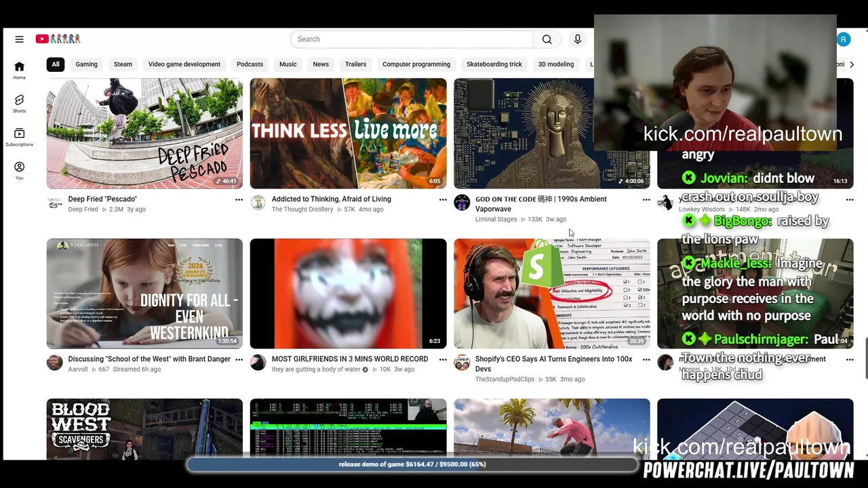The height and width of the screenshot is (488, 868).
Task: Select Skateboarding trick filter chip
Action: 494,64
